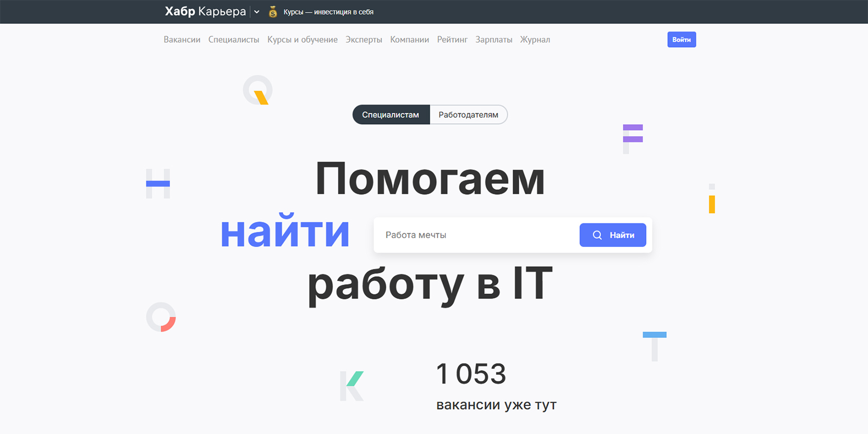The width and height of the screenshot is (868, 434).
Task: View the Зарплаты section
Action: (x=494, y=40)
